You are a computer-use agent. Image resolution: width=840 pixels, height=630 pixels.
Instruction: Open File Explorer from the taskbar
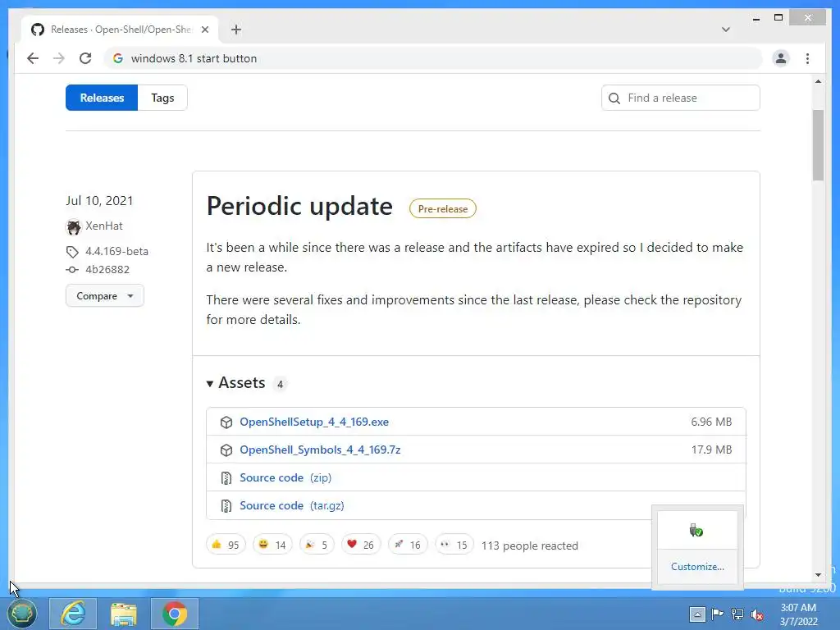tap(124, 614)
